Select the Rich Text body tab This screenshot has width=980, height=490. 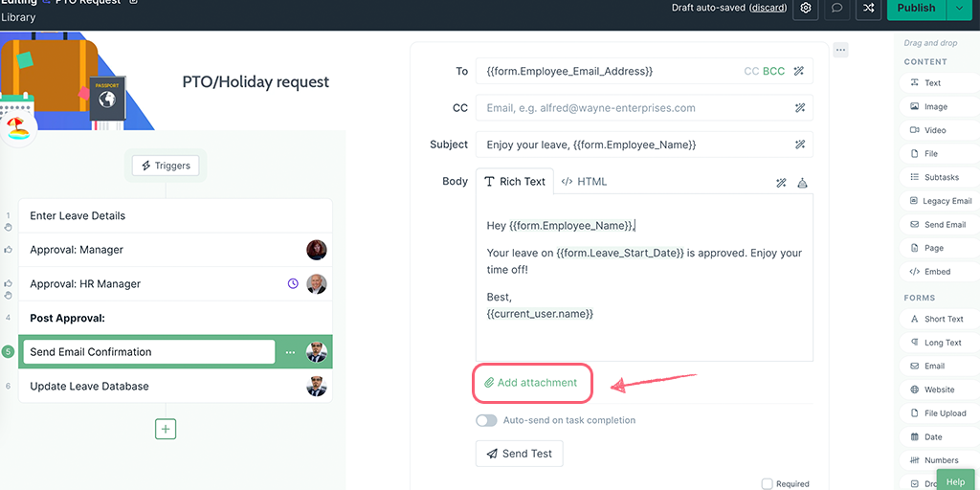[514, 181]
